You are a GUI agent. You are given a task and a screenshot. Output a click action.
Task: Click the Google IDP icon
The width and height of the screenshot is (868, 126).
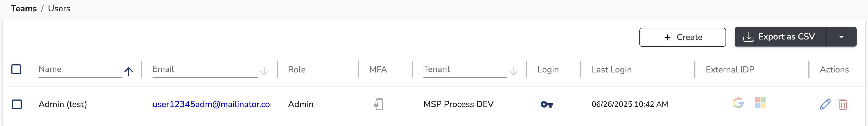(738, 103)
